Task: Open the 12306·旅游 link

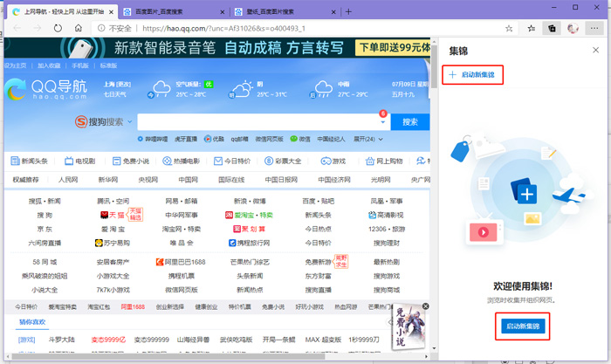Action: tap(387, 229)
